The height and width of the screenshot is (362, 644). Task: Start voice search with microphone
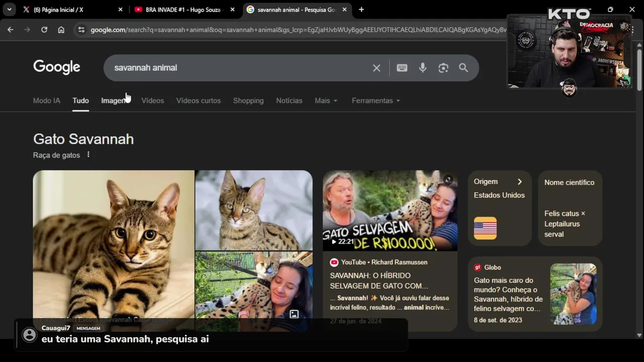coord(423,68)
